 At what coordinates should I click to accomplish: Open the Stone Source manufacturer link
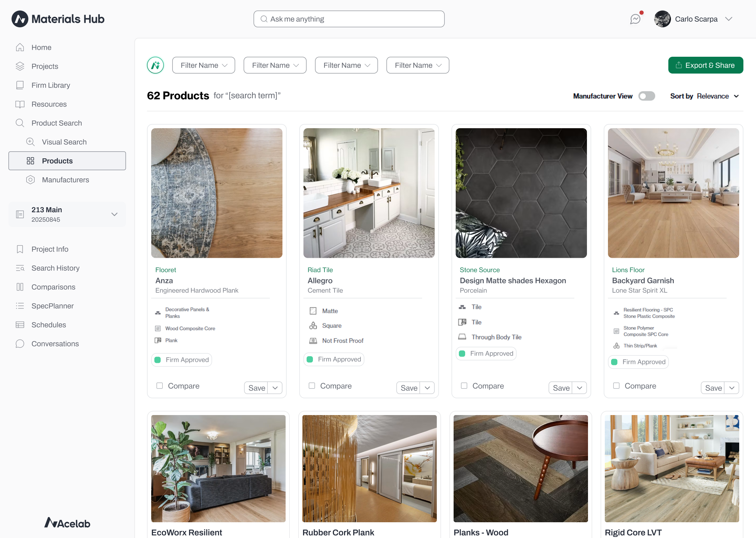tap(479, 270)
